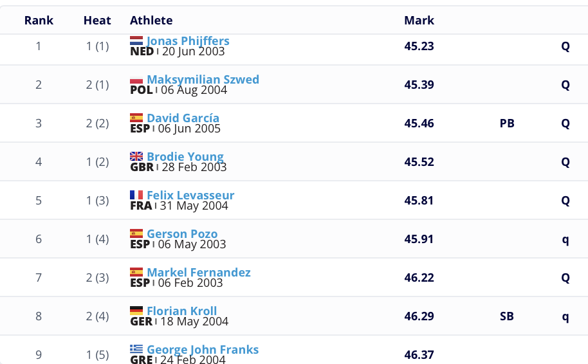Screen dimensions: 588x364
Task: Open Florian Kroll's profile link
Action: [x=181, y=311]
